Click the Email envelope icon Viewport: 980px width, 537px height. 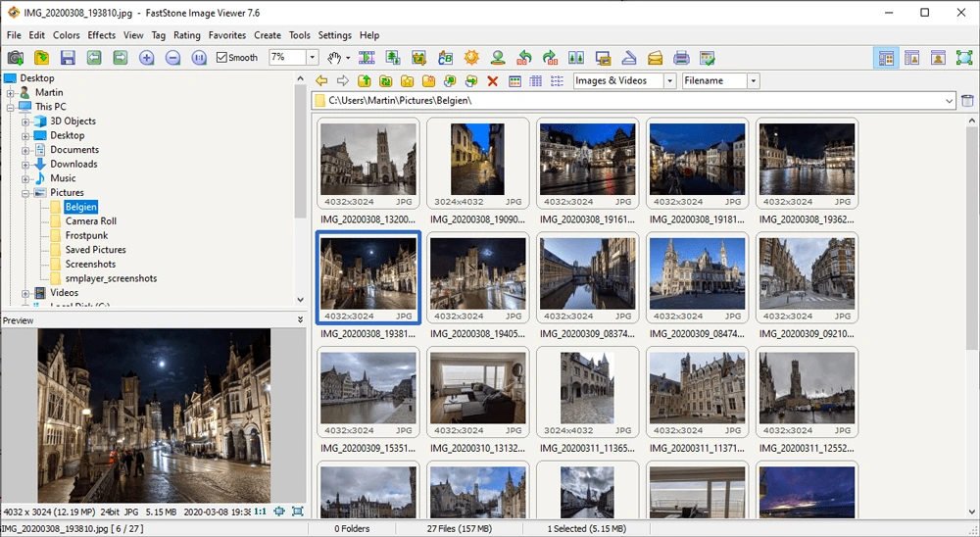click(655, 58)
